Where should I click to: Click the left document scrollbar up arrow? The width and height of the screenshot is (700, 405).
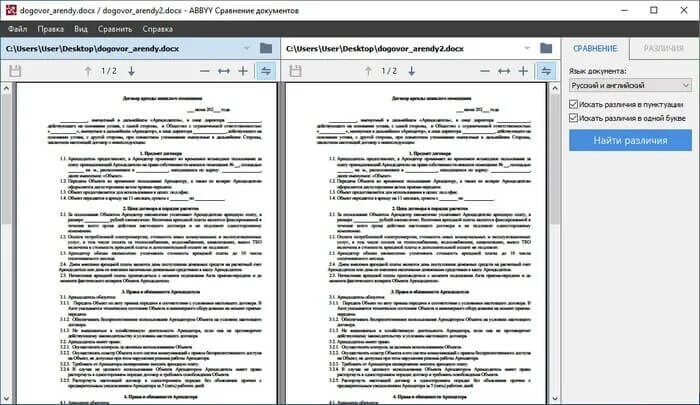(6, 88)
